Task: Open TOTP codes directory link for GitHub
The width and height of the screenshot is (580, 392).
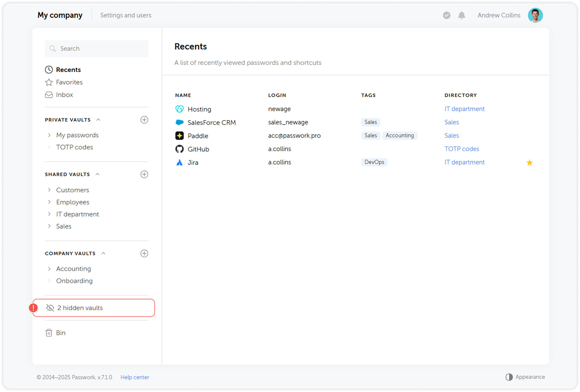Action: [x=461, y=149]
